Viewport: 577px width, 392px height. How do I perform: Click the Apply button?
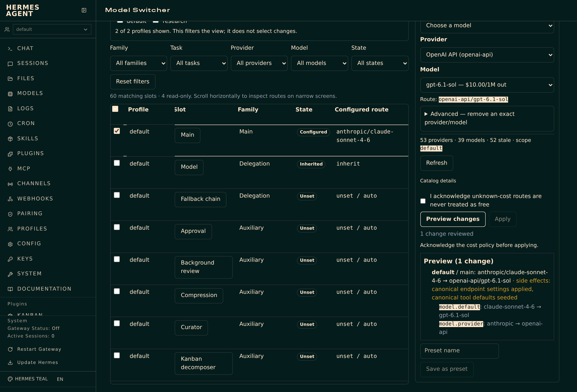502,219
